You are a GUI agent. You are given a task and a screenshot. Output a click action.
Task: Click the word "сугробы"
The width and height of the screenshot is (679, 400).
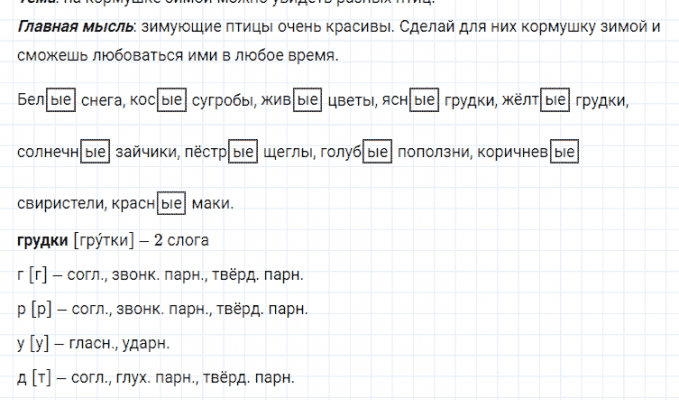pyautogui.click(x=221, y=100)
